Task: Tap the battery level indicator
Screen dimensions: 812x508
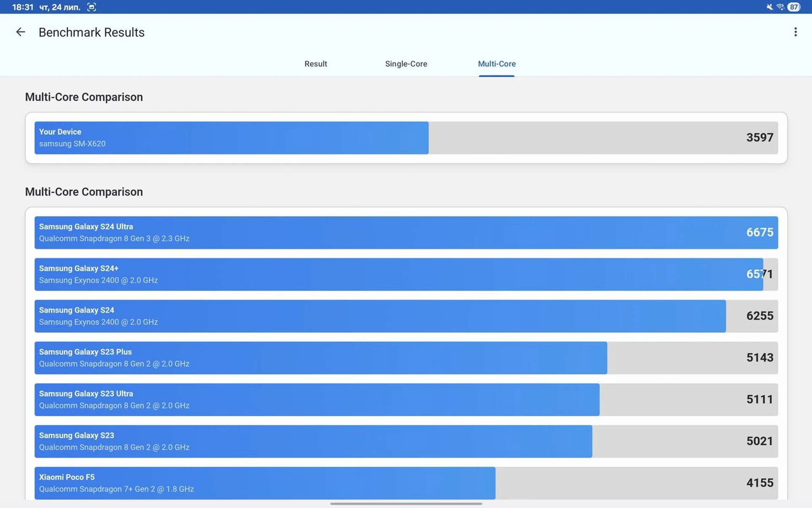Action: 794,7
